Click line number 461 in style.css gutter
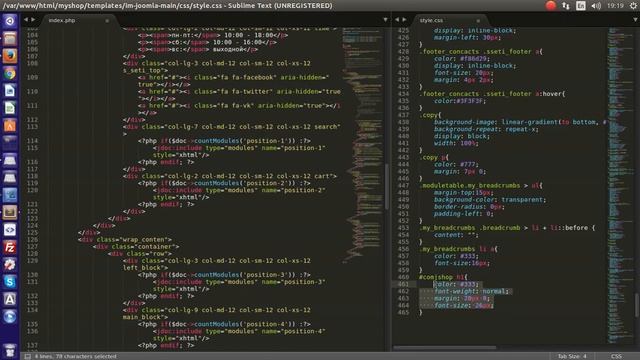Screen dimensions: 640x360 click(x=403, y=284)
